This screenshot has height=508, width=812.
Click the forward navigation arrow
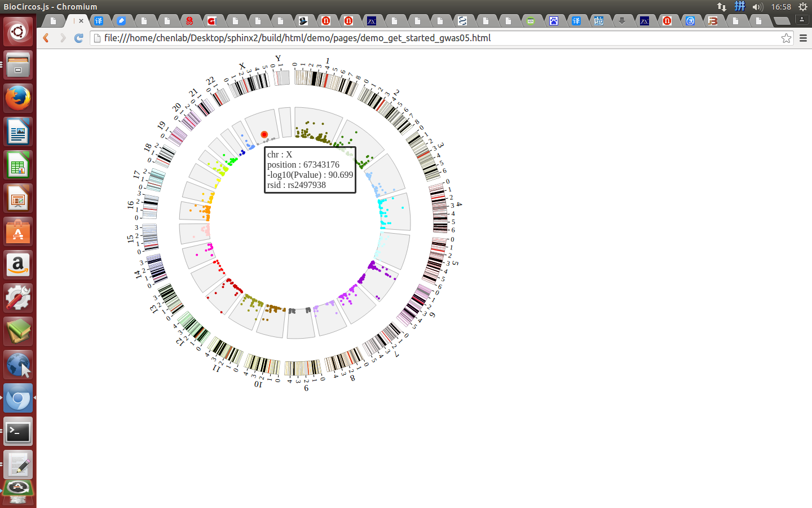click(x=63, y=38)
